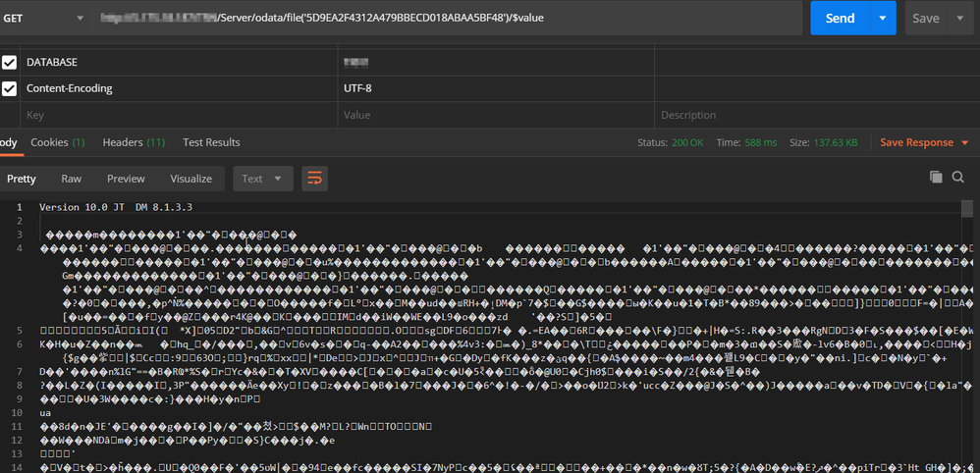This screenshot has height=473, width=980.
Task: Show the Preview response view
Action: coord(126,179)
